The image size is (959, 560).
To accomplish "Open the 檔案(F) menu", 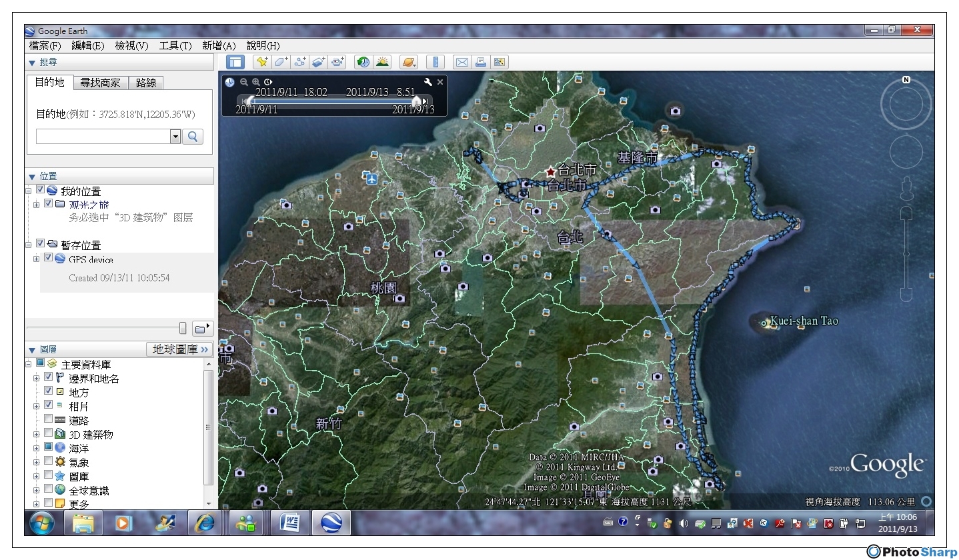I will tap(45, 45).
